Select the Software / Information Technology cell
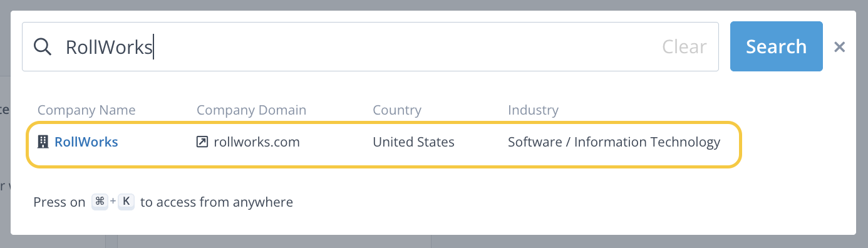This screenshot has width=868, height=248. pos(614,142)
